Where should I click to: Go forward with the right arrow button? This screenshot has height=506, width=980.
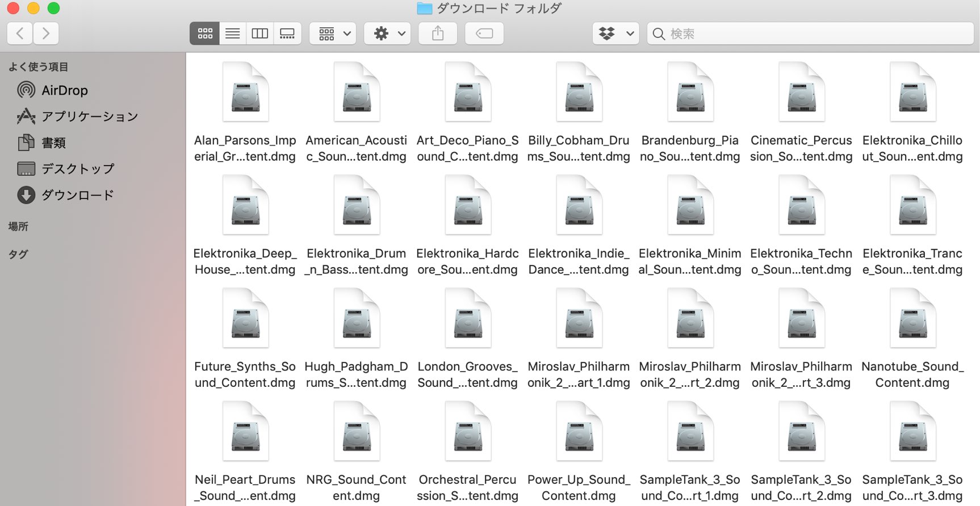[x=46, y=33]
